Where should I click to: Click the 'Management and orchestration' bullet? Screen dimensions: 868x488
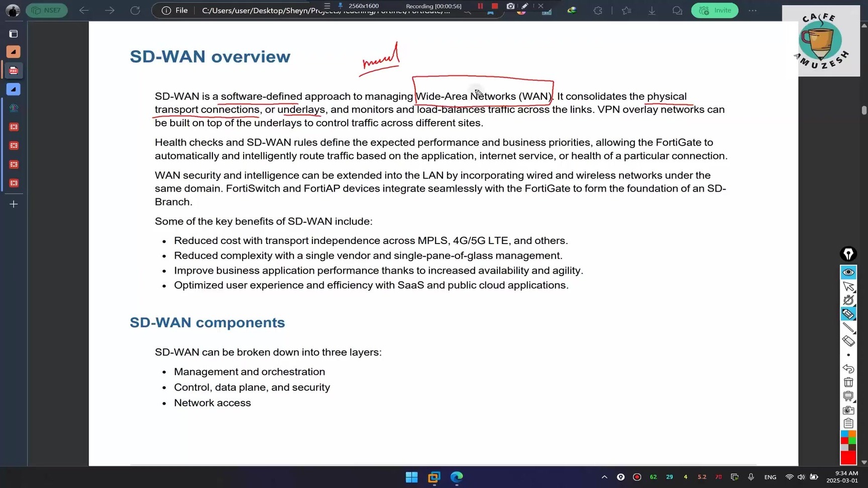pyautogui.click(x=249, y=372)
